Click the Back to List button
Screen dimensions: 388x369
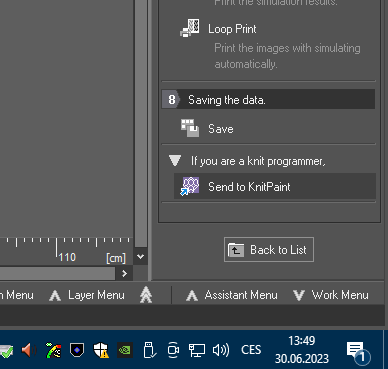[x=269, y=250]
